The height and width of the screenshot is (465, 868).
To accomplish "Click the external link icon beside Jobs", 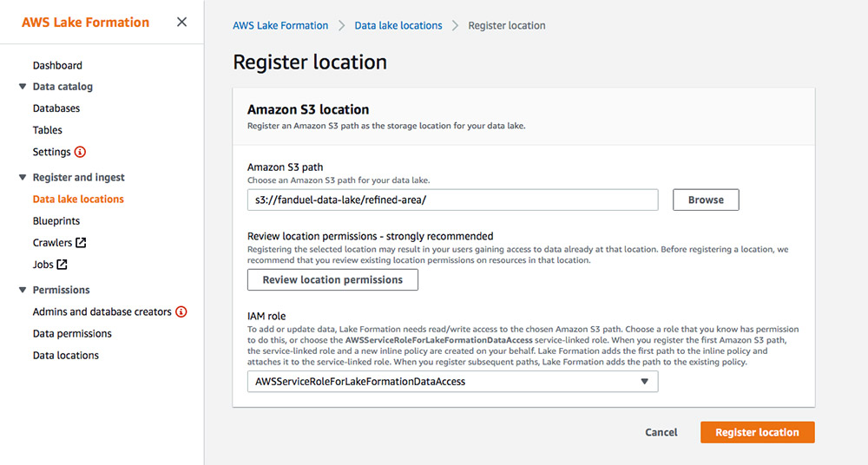I will tap(62, 265).
